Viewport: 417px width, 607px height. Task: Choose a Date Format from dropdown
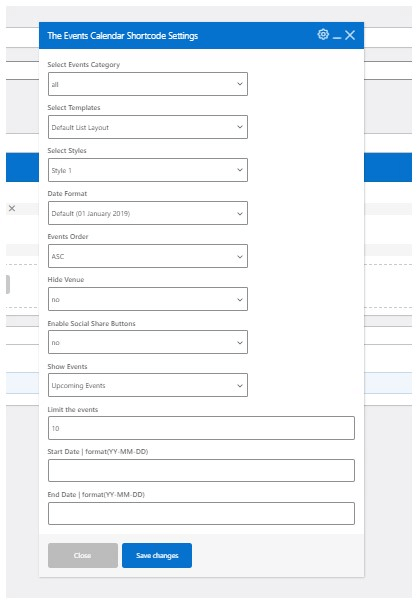click(148, 213)
